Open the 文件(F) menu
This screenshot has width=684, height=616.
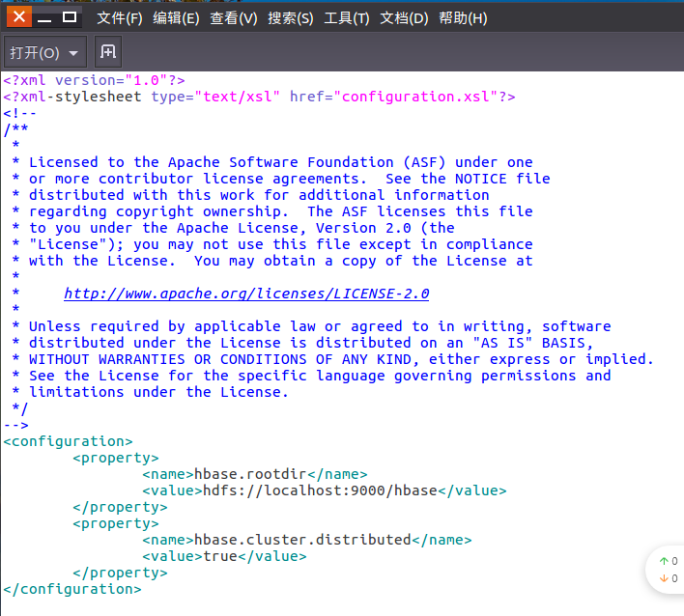pyautogui.click(x=119, y=18)
